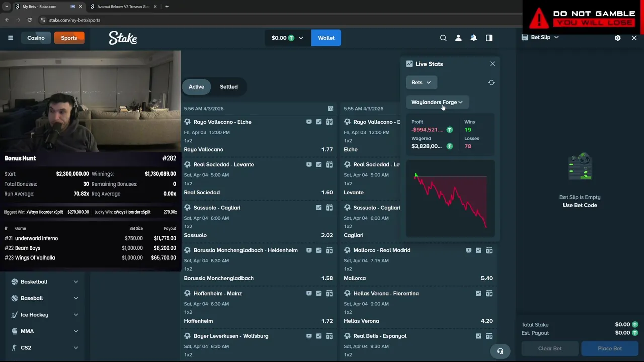
Task: Open a new browser tab
Action: tap(167, 7)
